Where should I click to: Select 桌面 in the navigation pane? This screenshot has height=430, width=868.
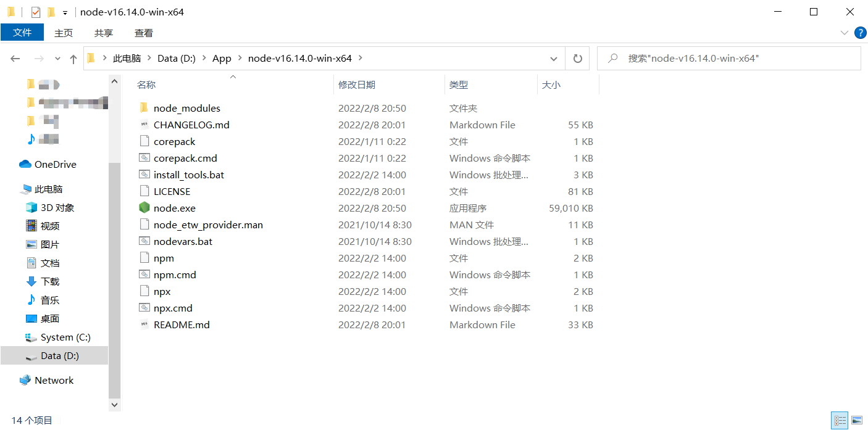tap(50, 319)
